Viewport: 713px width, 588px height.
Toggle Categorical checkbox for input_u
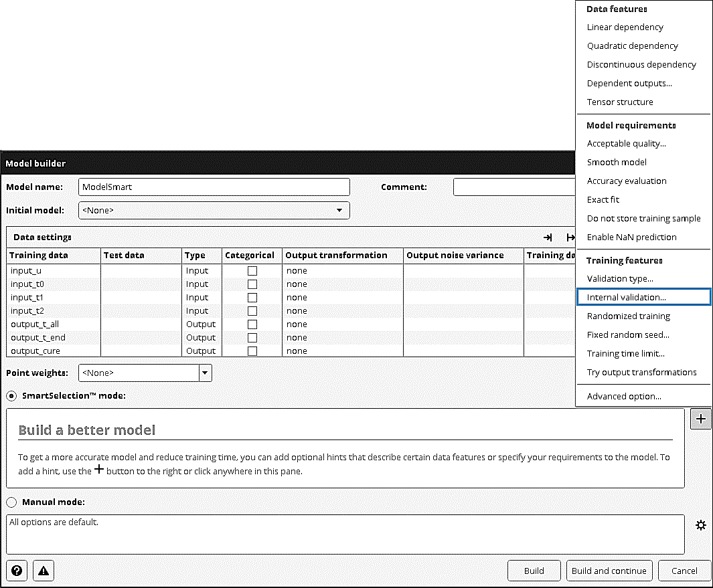click(x=252, y=271)
